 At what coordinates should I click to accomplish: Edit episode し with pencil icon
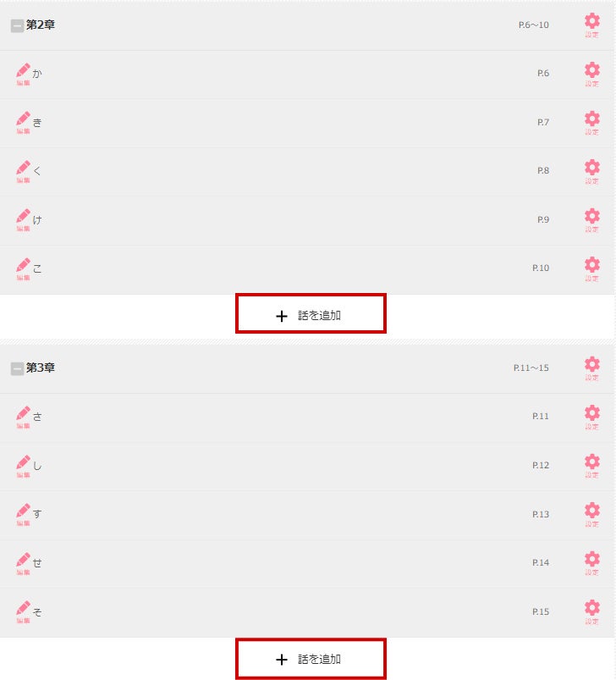pos(23,467)
